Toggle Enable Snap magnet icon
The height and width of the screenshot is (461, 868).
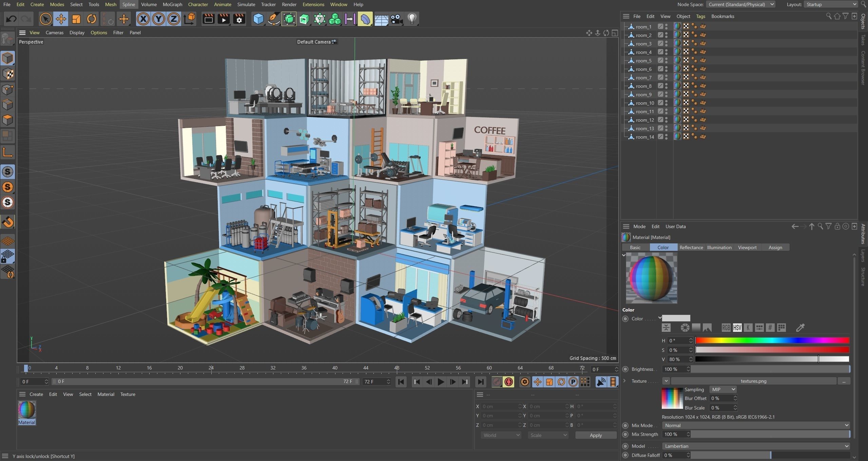pos(7,222)
